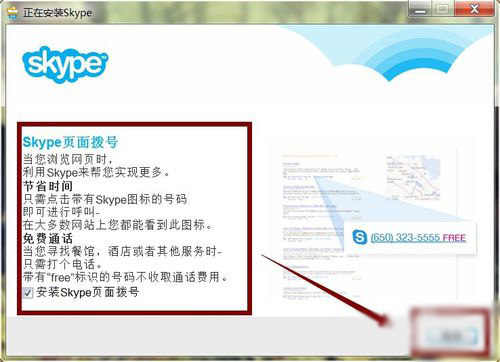Viewport: 500px width, 362px height.
Task: Click the blurred button in the installer footer
Action: [x=452, y=335]
